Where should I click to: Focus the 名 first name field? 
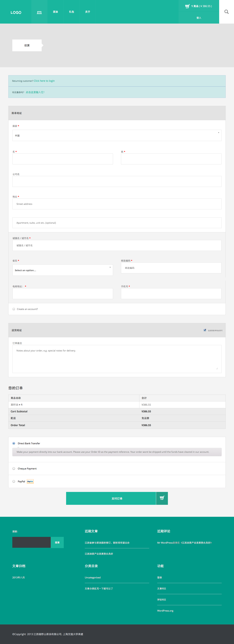[63, 159]
